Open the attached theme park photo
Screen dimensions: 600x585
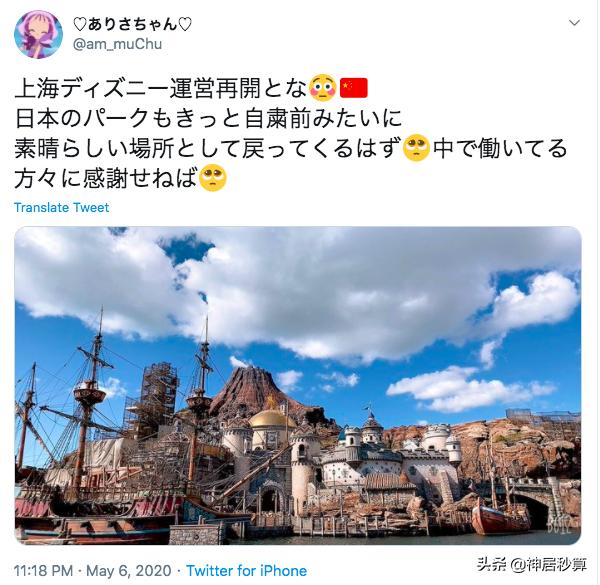(x=298, y=386)
